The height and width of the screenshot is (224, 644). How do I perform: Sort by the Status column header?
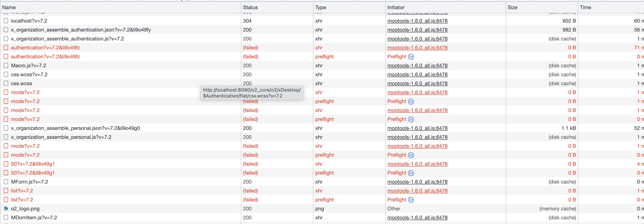pos(250,7)
